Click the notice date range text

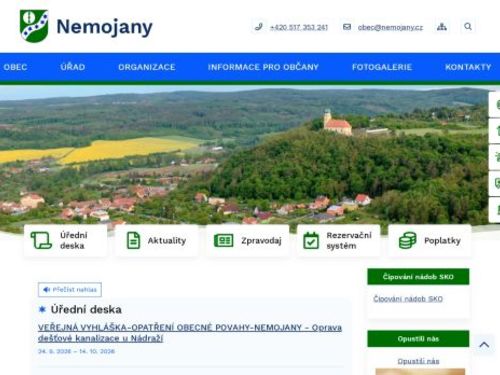pos(76,351)
